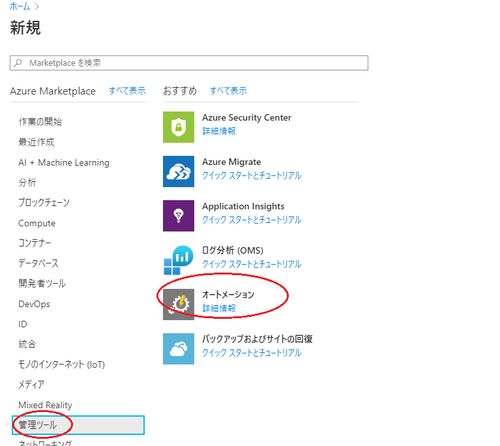500x446 pixels.
Task: Open the Azure Security Center icon
Action: (178, 127)
